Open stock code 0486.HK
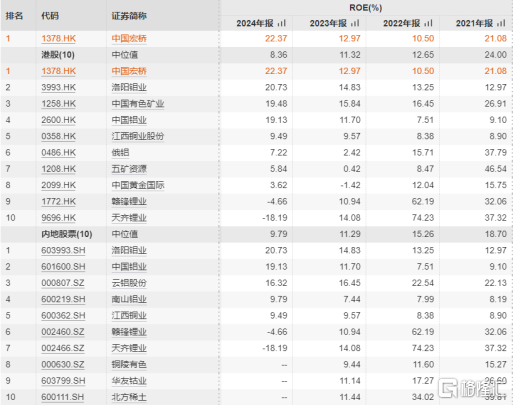 click(x=59, y=153)
